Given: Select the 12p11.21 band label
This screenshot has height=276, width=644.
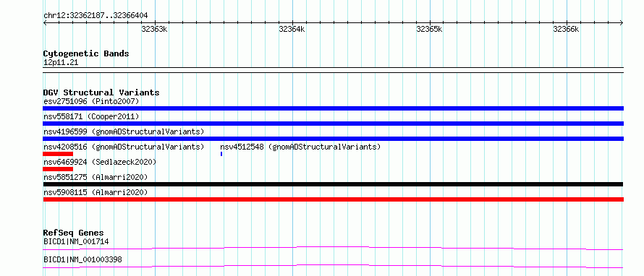Looking at the screenshot, I should tap(61, 63).
